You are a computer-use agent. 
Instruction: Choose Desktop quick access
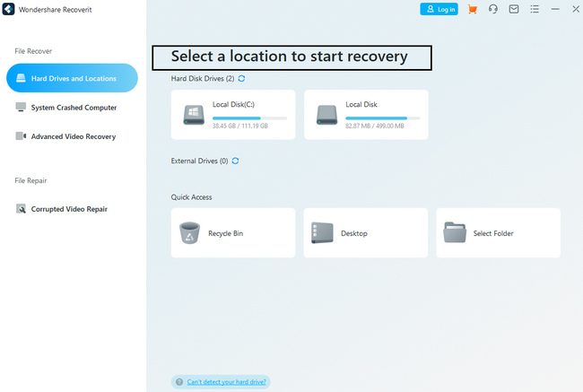click(366, 233)
